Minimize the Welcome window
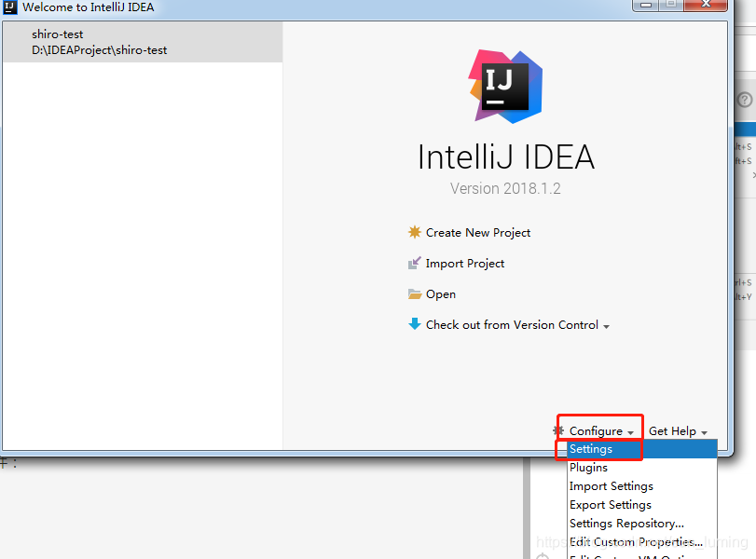The width and height of the screenshot is (756, 559). (646, 5)
